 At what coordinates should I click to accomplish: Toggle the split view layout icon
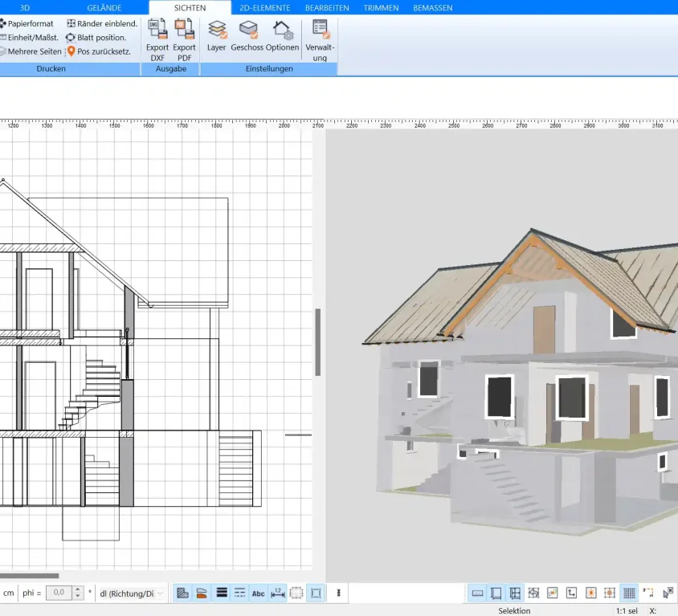[515, 593]
